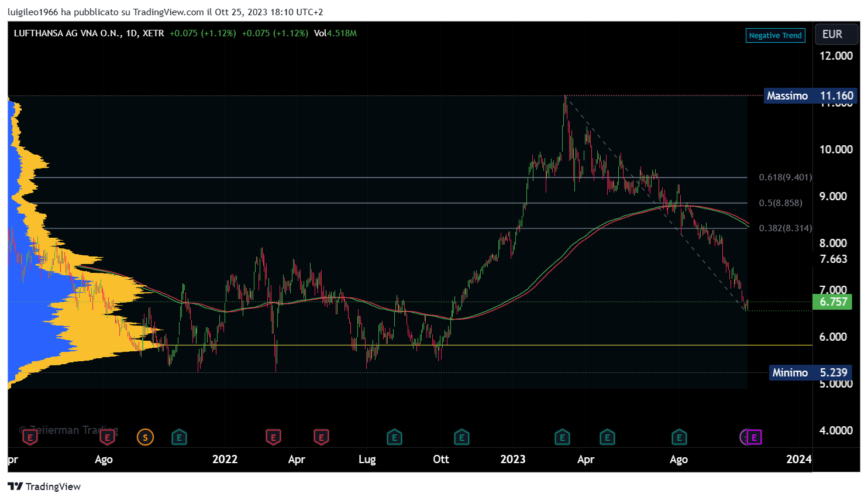Click green earnings marker between Lug and Ott

[x=394, y=437]
